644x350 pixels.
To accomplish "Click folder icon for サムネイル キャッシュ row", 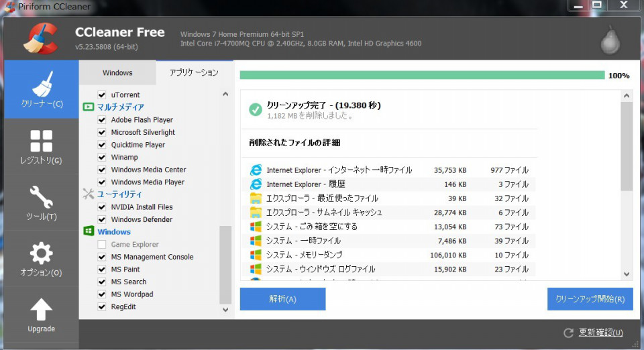I will tap(256, 212).
